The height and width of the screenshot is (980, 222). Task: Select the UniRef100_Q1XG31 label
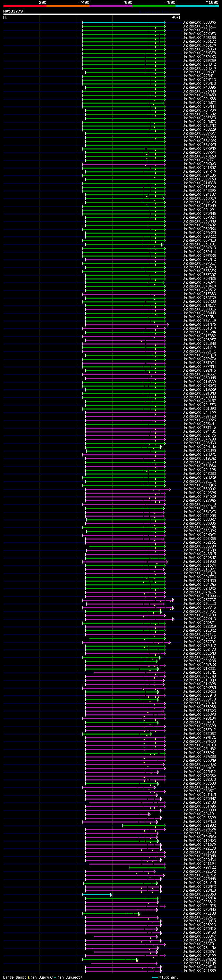[199, 669]
